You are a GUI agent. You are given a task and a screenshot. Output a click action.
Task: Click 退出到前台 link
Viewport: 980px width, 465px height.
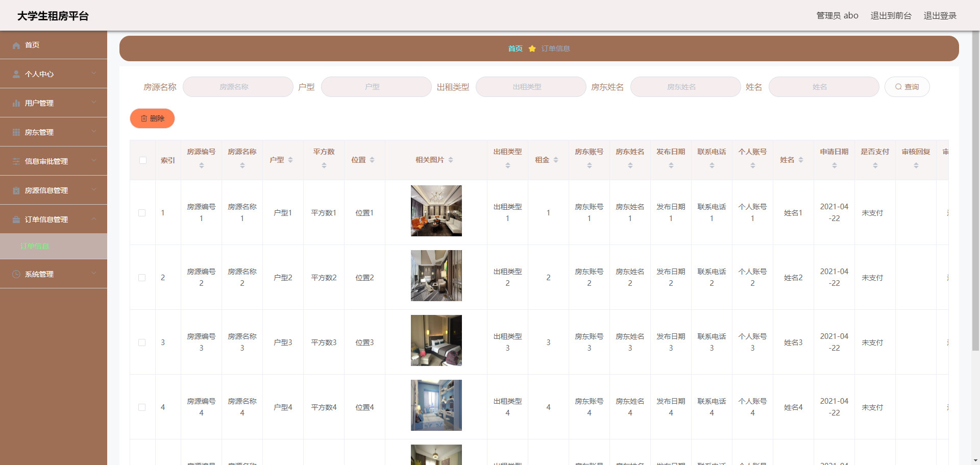point(891,16)
